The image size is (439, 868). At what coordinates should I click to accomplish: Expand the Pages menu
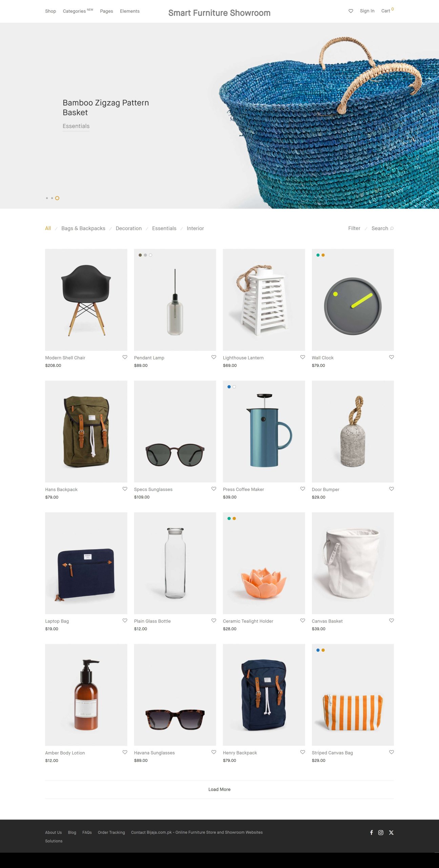[106, 11]
